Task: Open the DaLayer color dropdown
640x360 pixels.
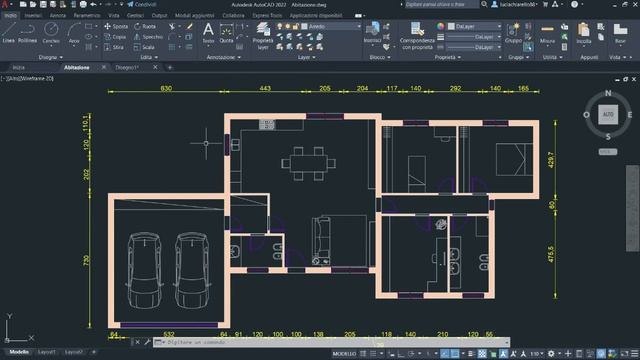Action: [475, 26]
